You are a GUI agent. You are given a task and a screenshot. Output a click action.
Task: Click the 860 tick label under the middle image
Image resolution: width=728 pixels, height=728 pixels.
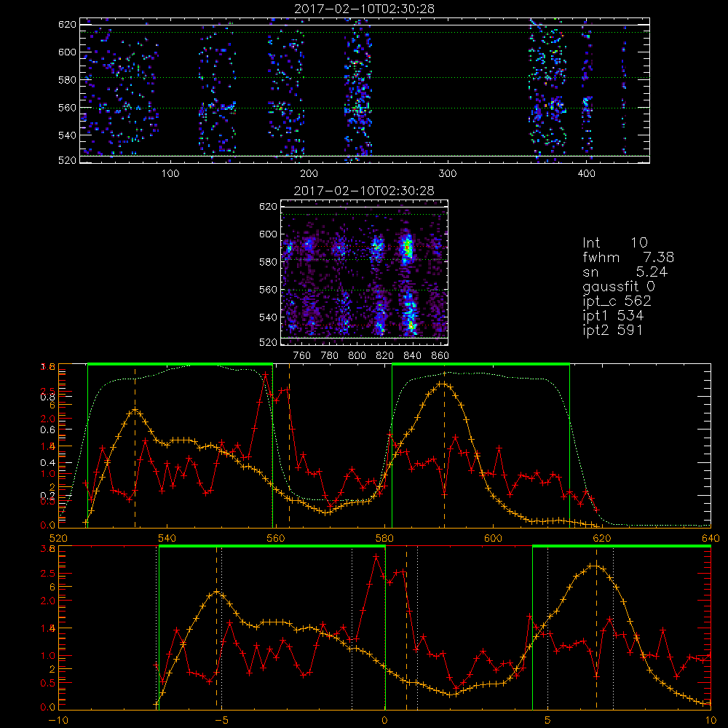(440, 356)
